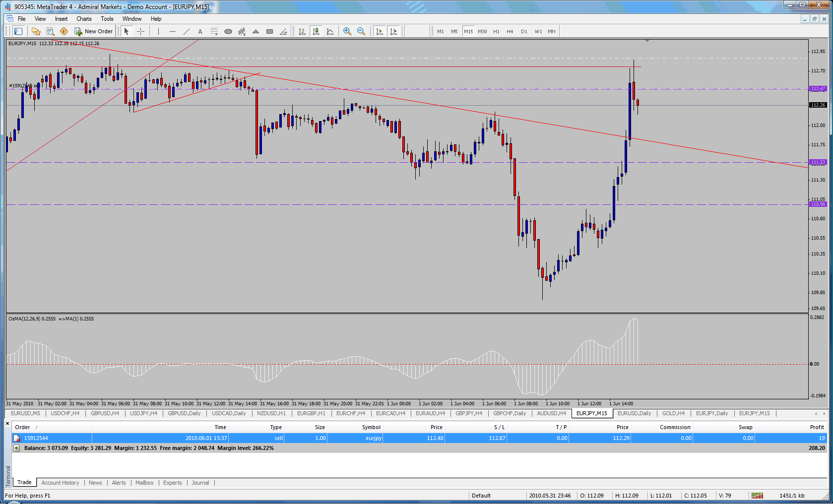Select the trendline drawing tool

tap(186, 31)
